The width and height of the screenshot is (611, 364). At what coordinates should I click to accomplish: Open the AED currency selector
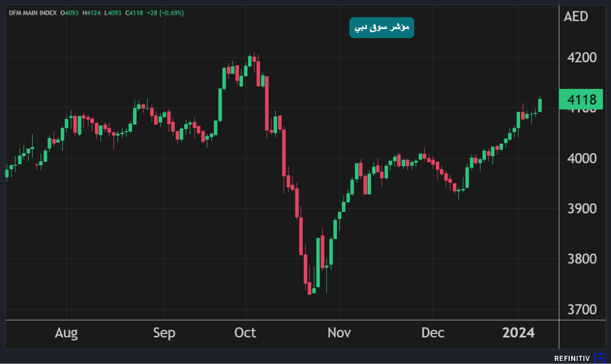pyautogui.click(x=576, y=16)
